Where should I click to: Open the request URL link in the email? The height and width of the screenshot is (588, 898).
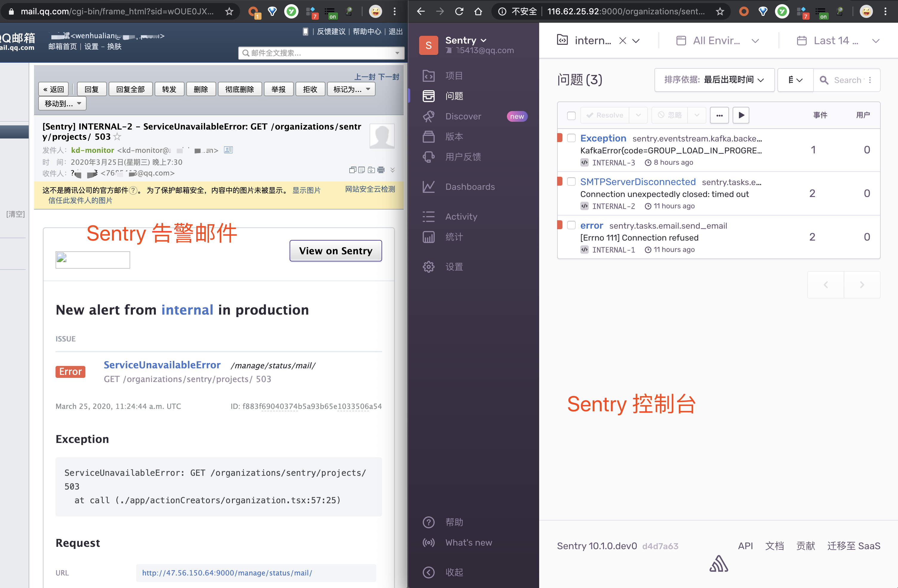pos(227,573)
